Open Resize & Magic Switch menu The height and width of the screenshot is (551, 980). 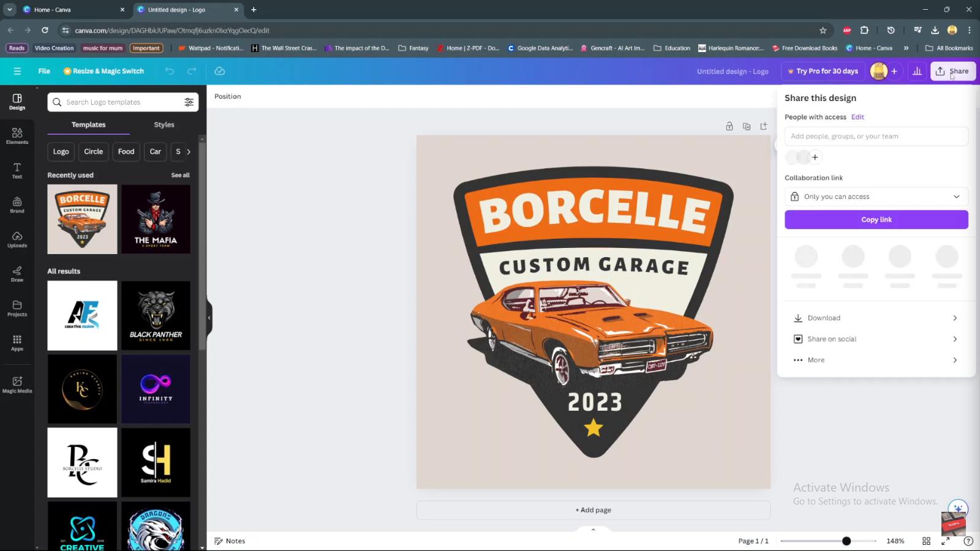click(x=104, y=71)
